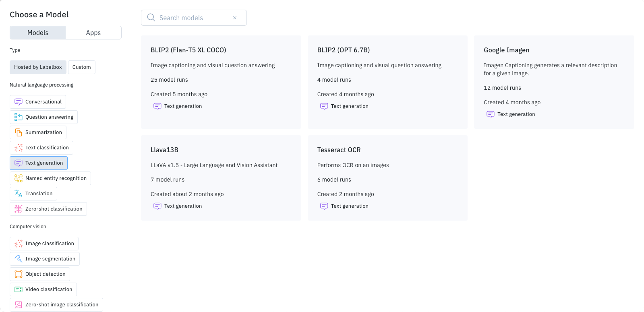Open the Tesseract OCR model title
Viewport: 644px width, 312px height.
(339, 150)
